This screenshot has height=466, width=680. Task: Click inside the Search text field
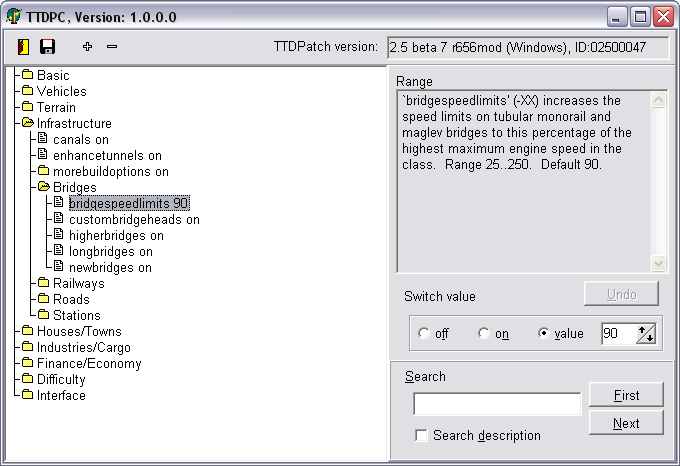(x=497, y=404)
